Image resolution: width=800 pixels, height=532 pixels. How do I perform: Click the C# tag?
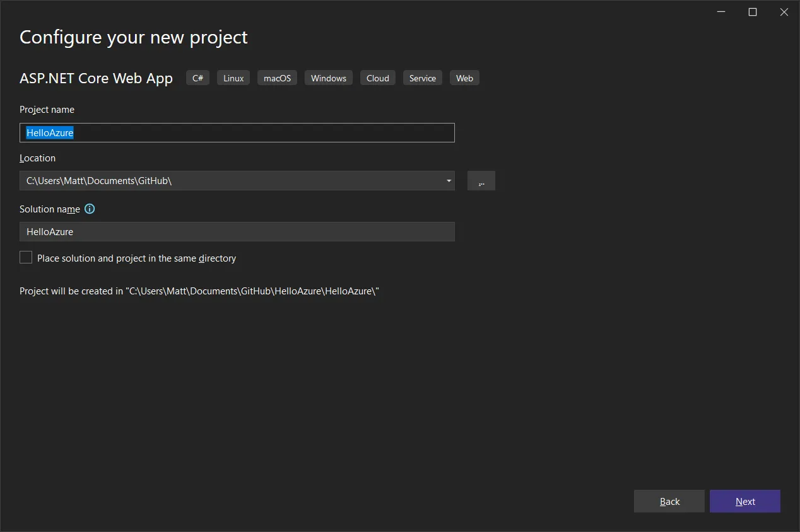[x=198, y=78]
